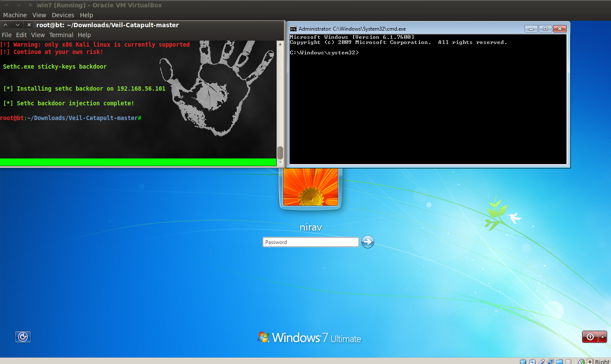This screenshot has width=611, height=364.
Task: Click the terminal window's down-arrow title button
Action: point(17,25)
